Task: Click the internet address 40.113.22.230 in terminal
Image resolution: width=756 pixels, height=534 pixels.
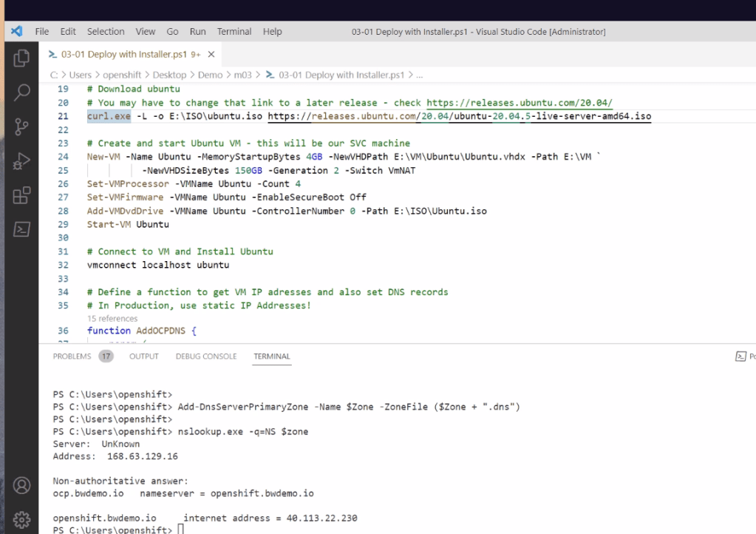Action: [322, 518]
